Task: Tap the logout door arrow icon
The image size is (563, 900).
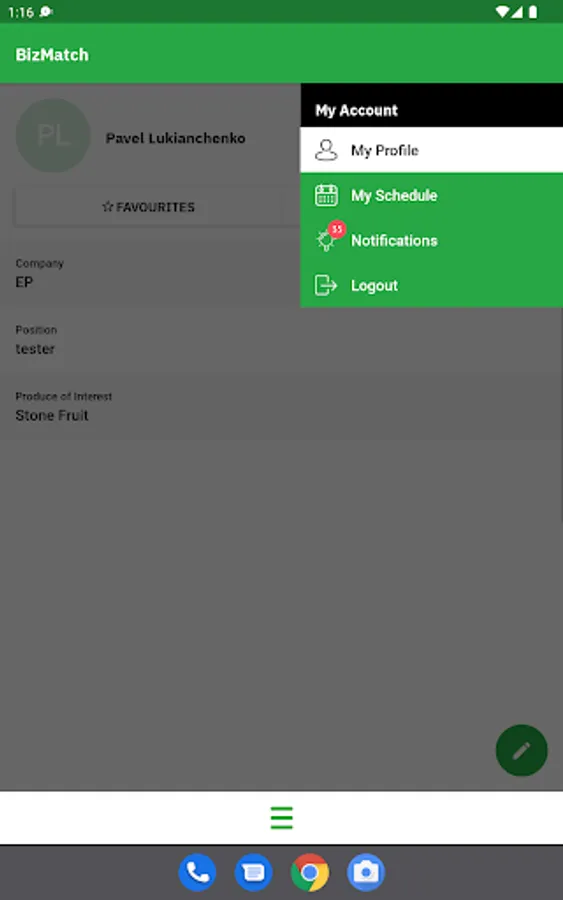Action: [326, 285]
